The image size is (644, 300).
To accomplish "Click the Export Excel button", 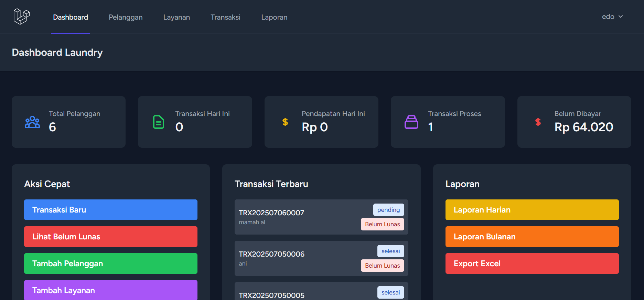I will click(532, 263).
